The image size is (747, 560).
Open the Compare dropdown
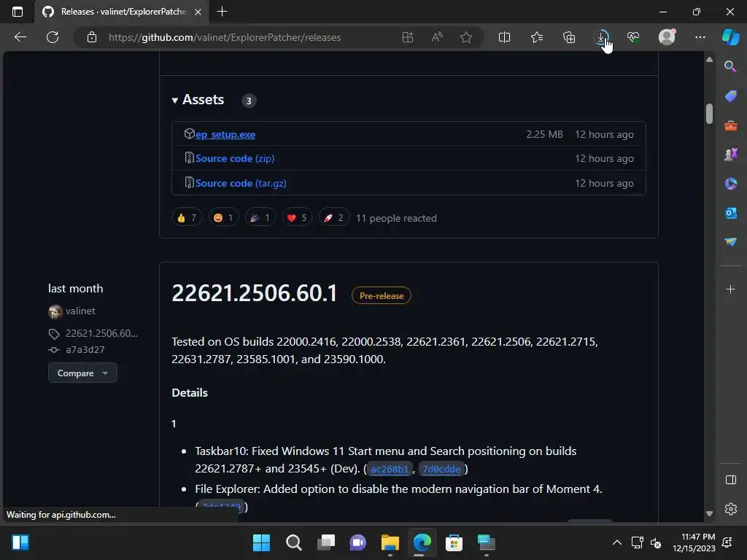pos(82,373)
